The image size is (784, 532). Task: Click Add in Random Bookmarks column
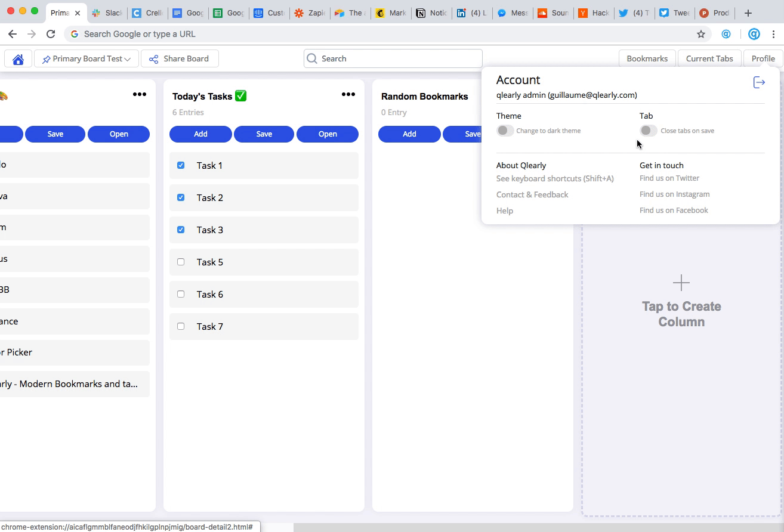coord(409,134)
